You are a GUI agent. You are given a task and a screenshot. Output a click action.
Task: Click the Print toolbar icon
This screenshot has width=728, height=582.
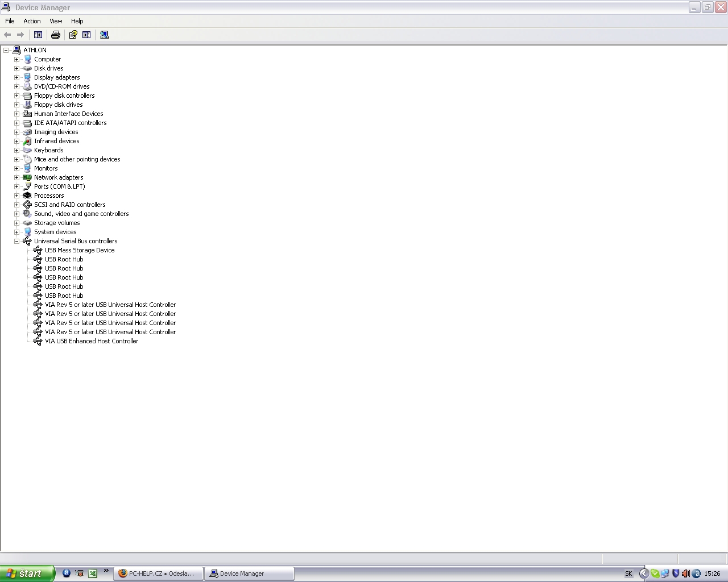click(x=56, y=35)
